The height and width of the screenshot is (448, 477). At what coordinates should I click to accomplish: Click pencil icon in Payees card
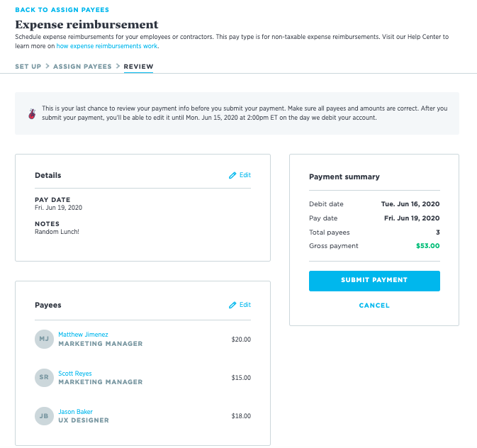(232, 305)
